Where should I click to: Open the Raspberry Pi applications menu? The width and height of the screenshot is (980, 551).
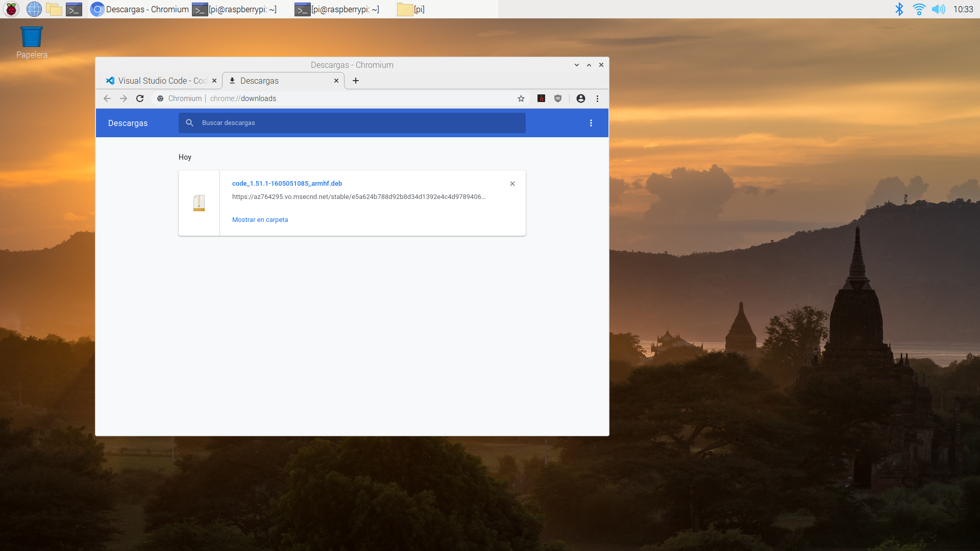pos(11,9)
